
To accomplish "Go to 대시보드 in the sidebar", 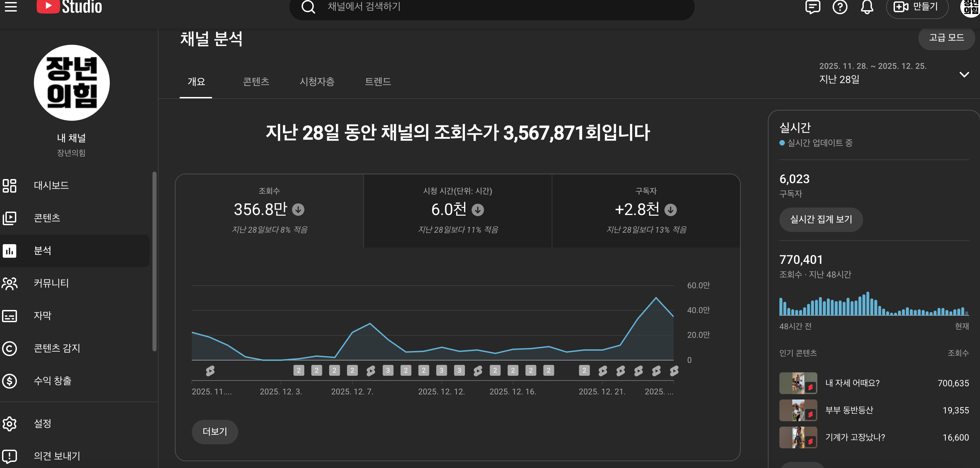I will [51, 186].
